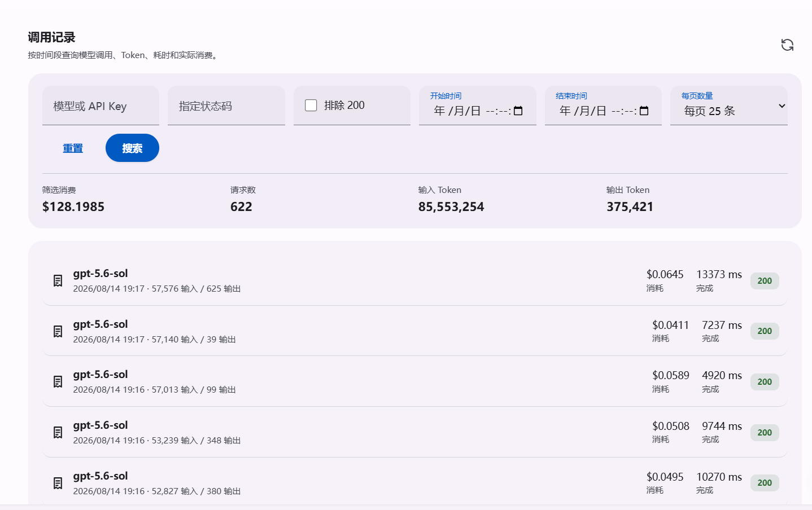Click the blue 搜索 button

tap(132, 148)
